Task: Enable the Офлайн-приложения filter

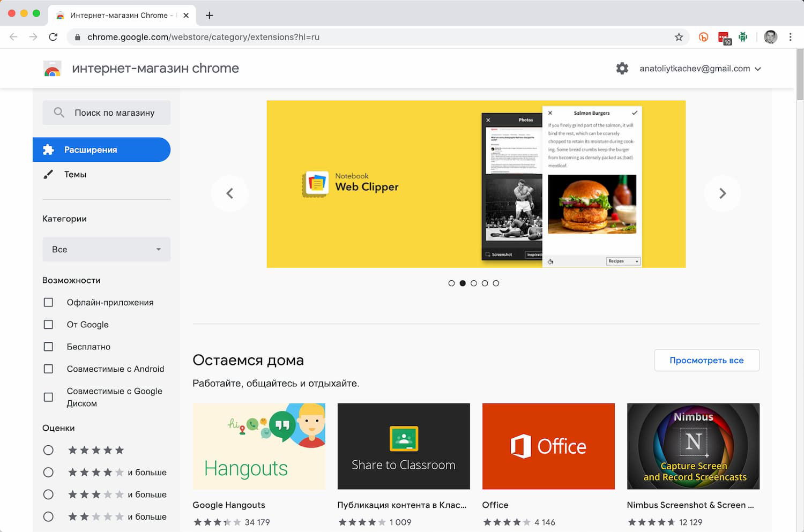Action: [x=48, y=302]
